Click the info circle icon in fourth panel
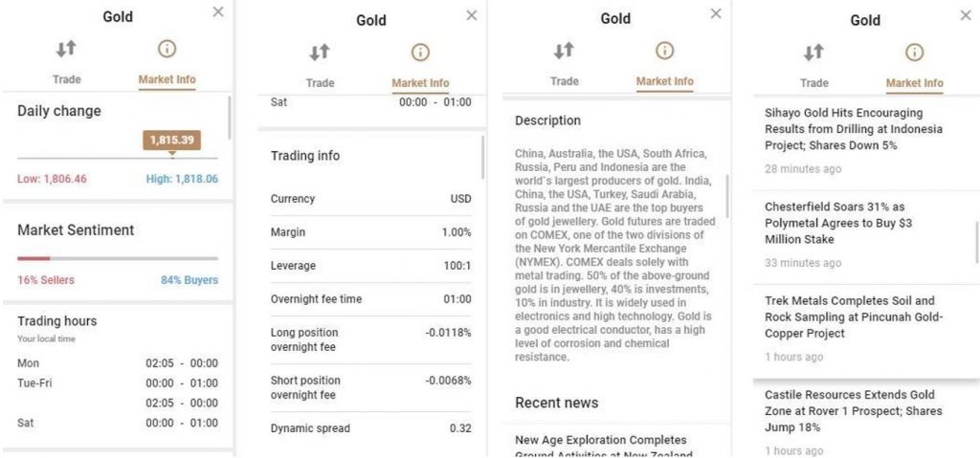Image resolution: width=980 pixels, height=458 pixels. point(914,53)
